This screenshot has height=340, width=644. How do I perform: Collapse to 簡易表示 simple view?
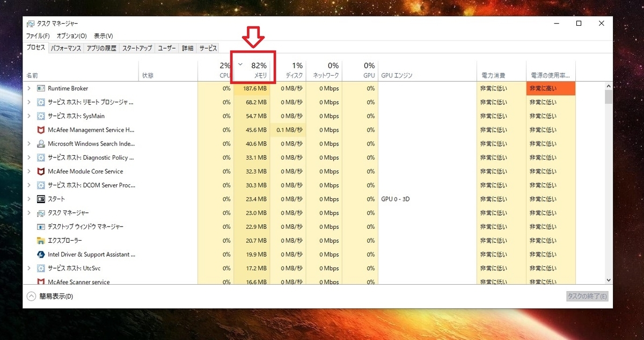pyautogui.click(x=50, y=296)
